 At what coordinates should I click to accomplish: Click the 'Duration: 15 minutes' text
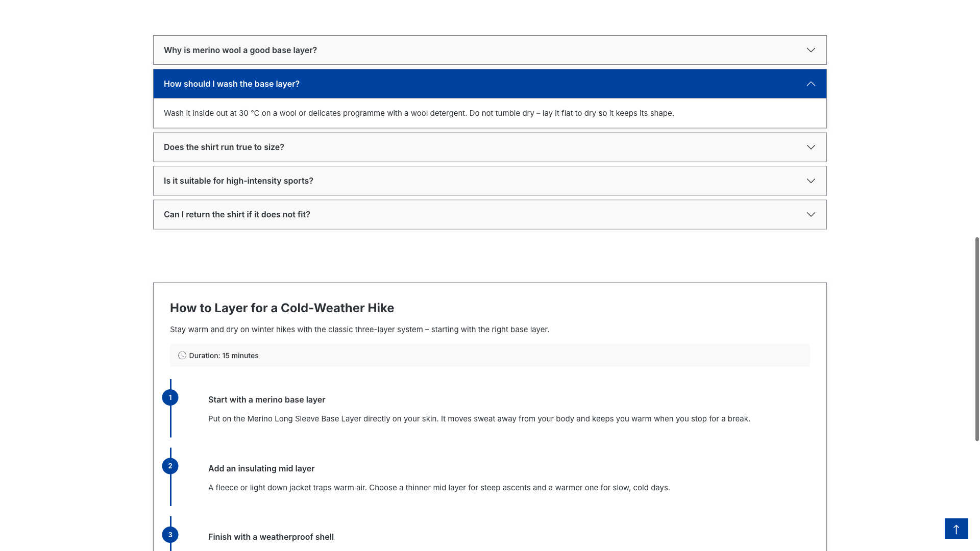tap(224, 356)
